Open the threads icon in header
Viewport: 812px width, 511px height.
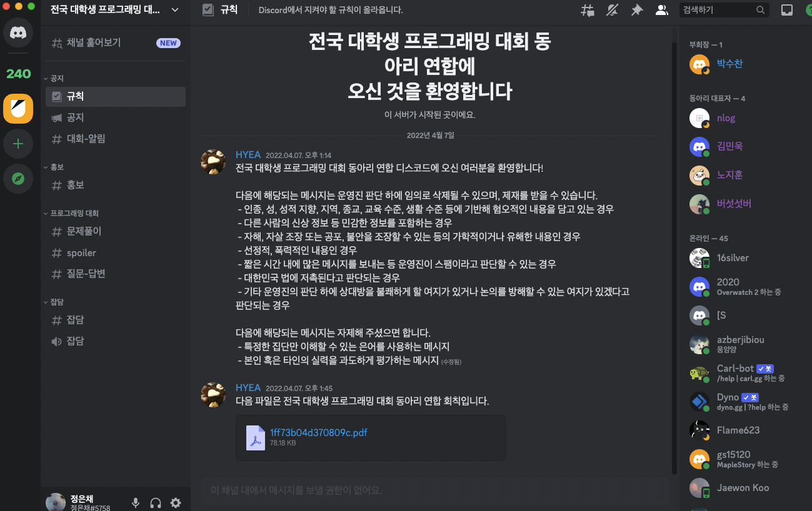(587, 10)
